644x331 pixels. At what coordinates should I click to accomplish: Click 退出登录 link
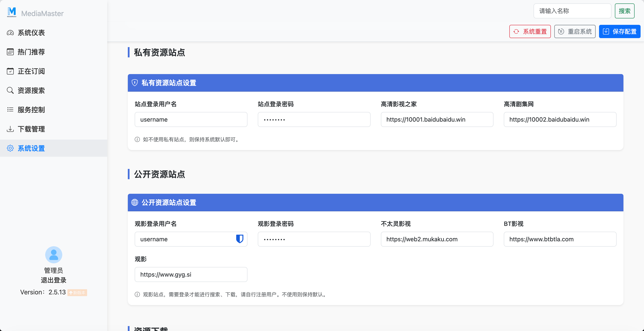click(x=54, y=280)
